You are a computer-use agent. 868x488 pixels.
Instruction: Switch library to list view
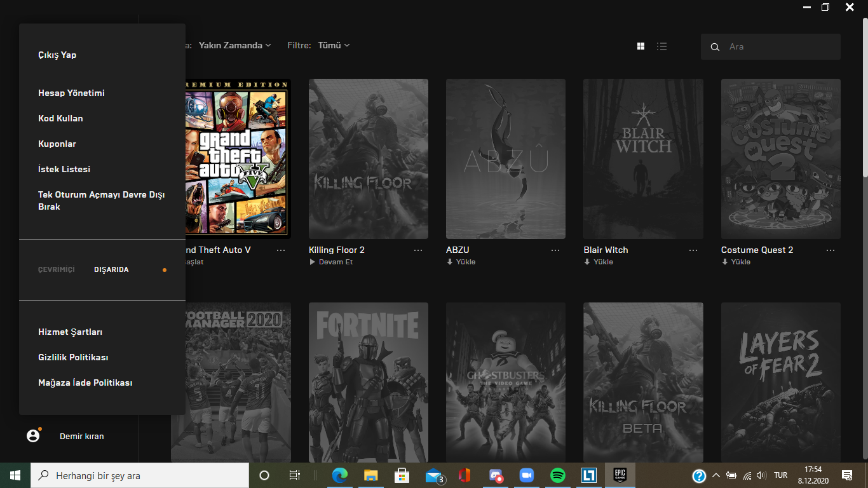point(662,46)
